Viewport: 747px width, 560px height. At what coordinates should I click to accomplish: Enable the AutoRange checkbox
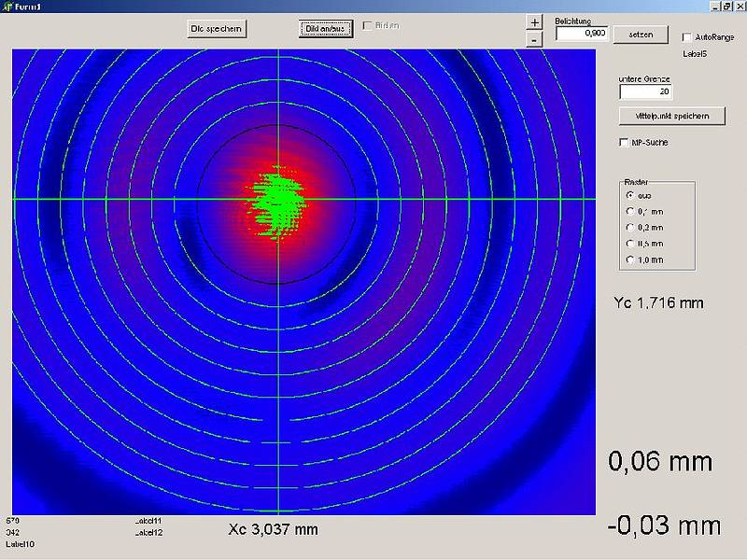coord(687,37)
